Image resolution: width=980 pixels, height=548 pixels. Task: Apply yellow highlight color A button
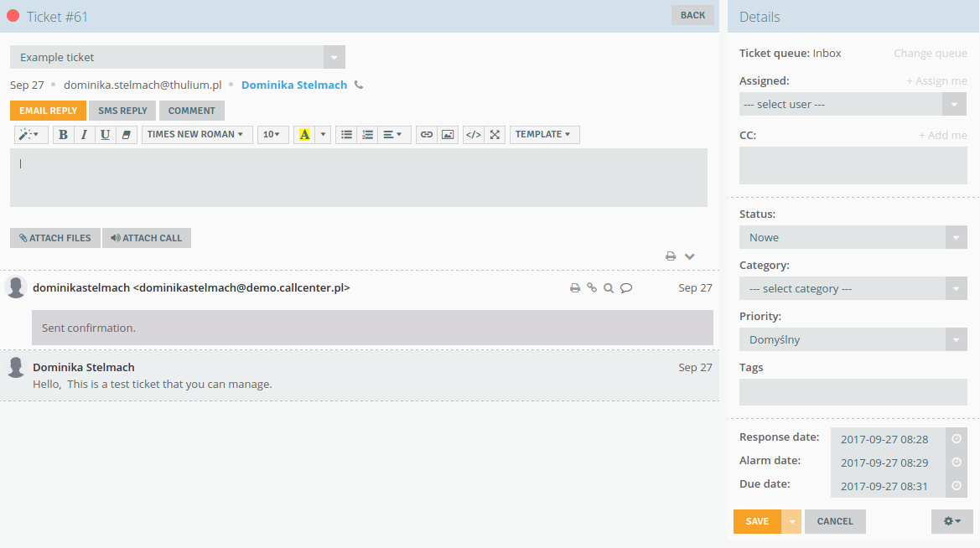(304, 134)
